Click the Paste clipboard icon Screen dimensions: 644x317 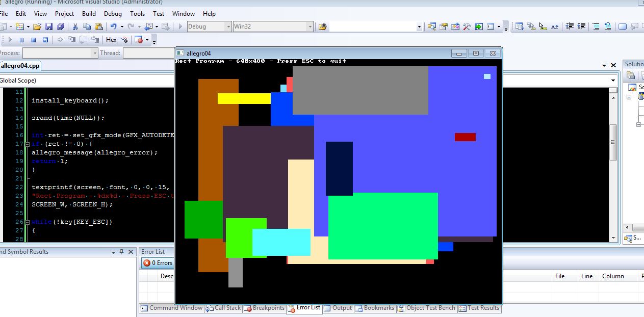(99, 26)
